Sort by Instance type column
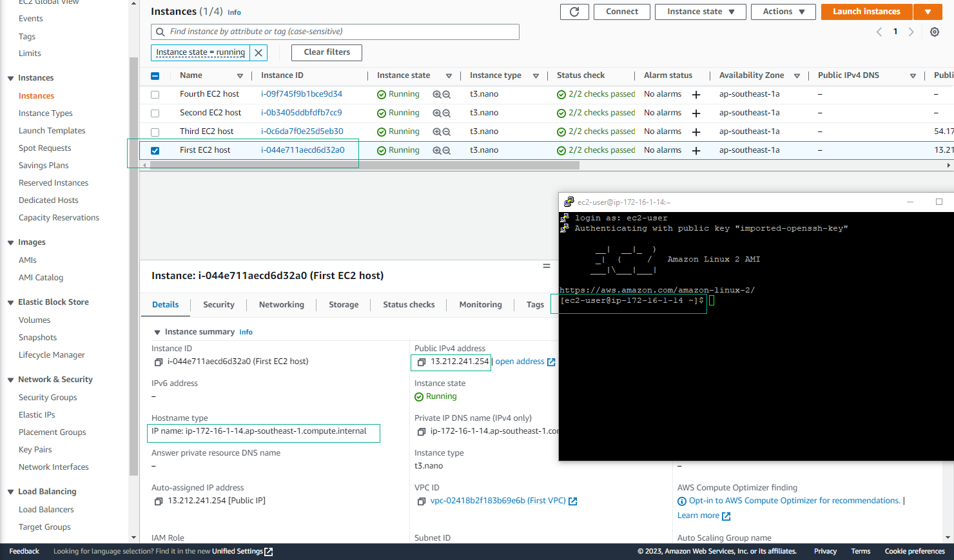Viewport: 954px width, 560px height. click(536, 76)
